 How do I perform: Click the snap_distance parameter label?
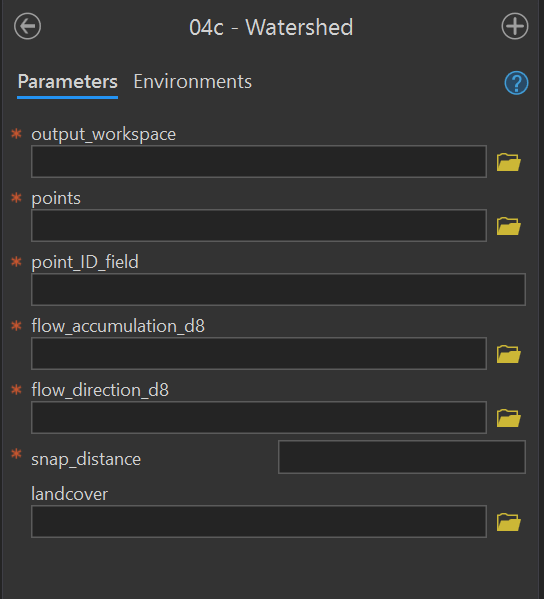86,459
